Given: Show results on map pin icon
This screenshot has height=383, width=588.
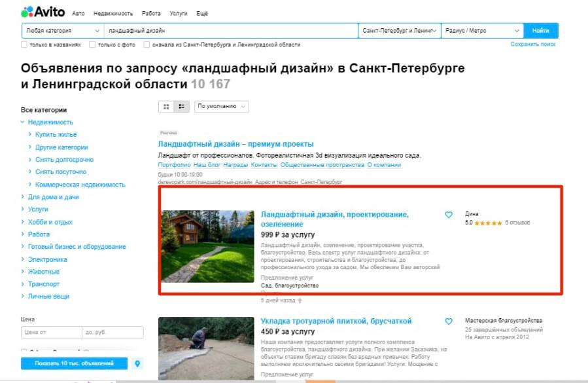Looking at the screenshot, I should [137, 363].
